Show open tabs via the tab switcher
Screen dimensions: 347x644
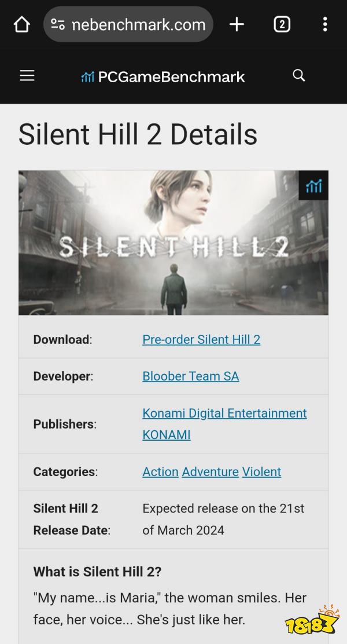(x=282, y=25)
